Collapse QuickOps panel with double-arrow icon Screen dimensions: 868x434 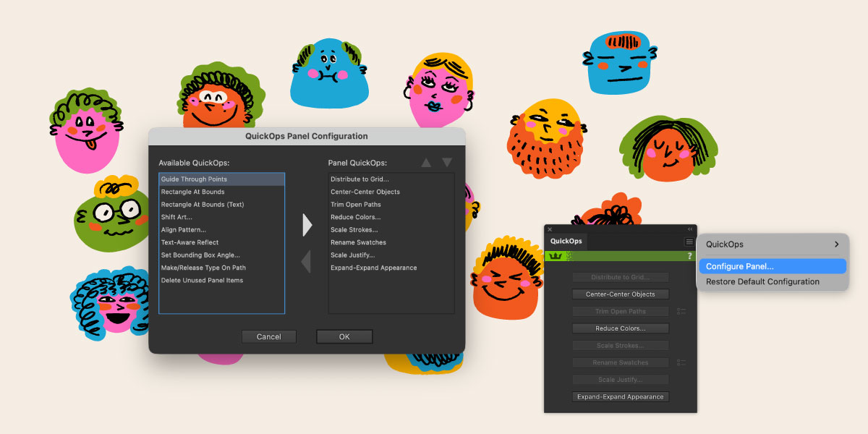coord(690,229)
